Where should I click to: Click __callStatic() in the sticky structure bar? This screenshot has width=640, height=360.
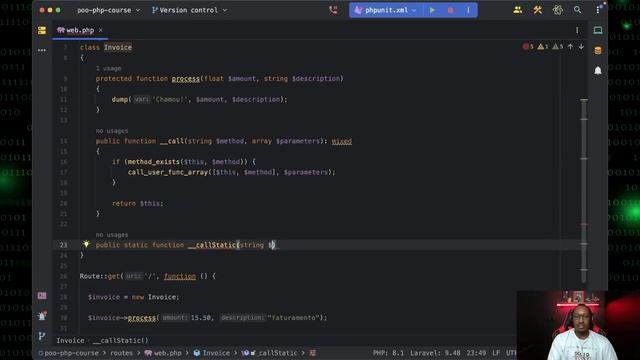pos(120,340)
